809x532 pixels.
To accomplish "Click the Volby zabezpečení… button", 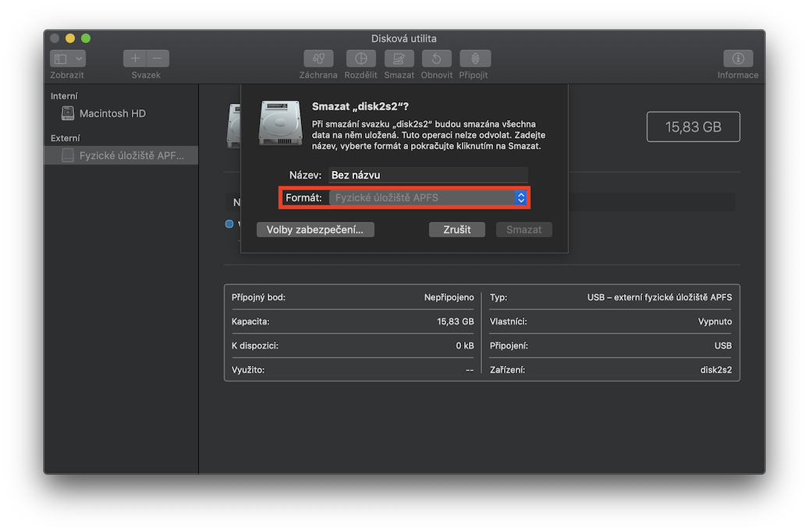I will 315,229.
